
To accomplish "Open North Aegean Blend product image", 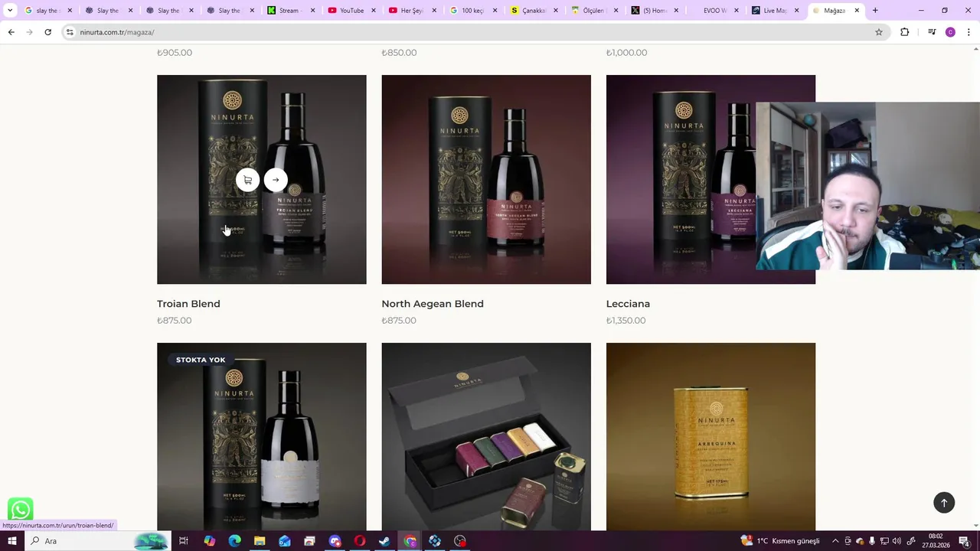I will tap(486, 179).
